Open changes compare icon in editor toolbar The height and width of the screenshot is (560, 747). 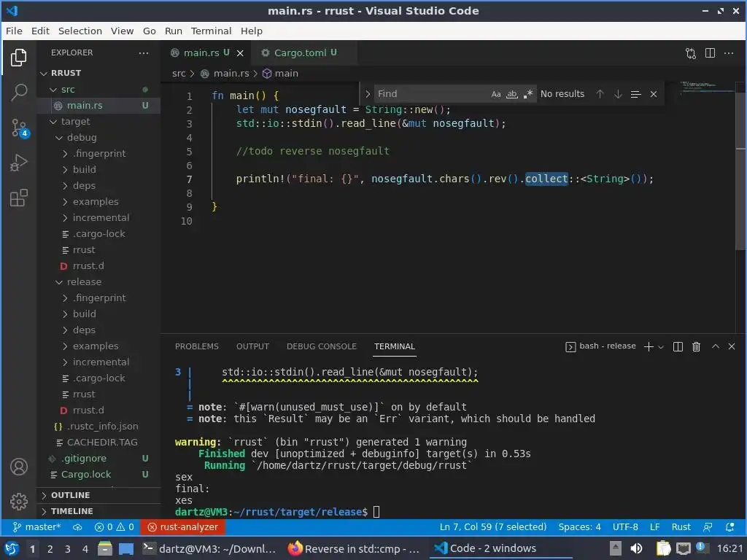tap(691, 52)
